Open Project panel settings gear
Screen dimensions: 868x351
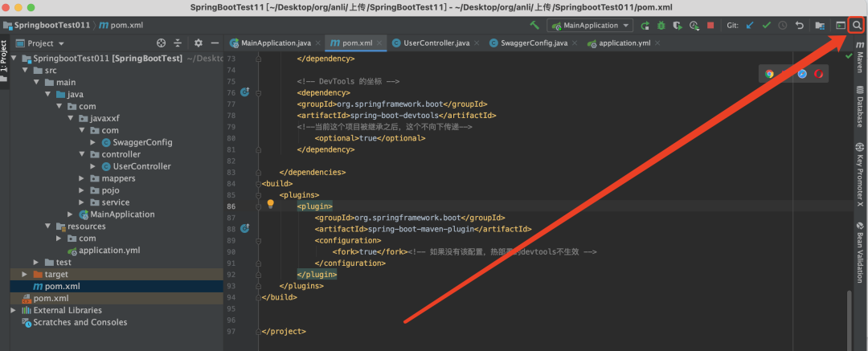(x=199, y=43)
